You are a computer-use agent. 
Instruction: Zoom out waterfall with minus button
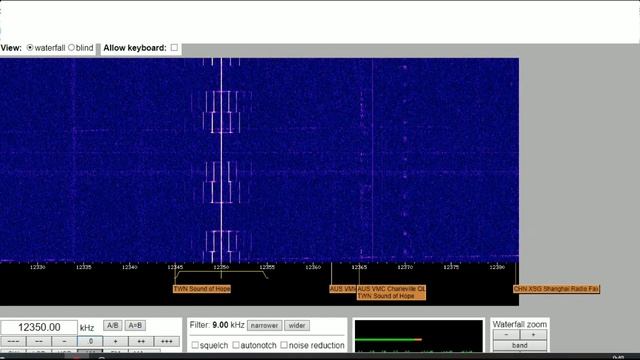pyautogui.click(x=506, y=335)
